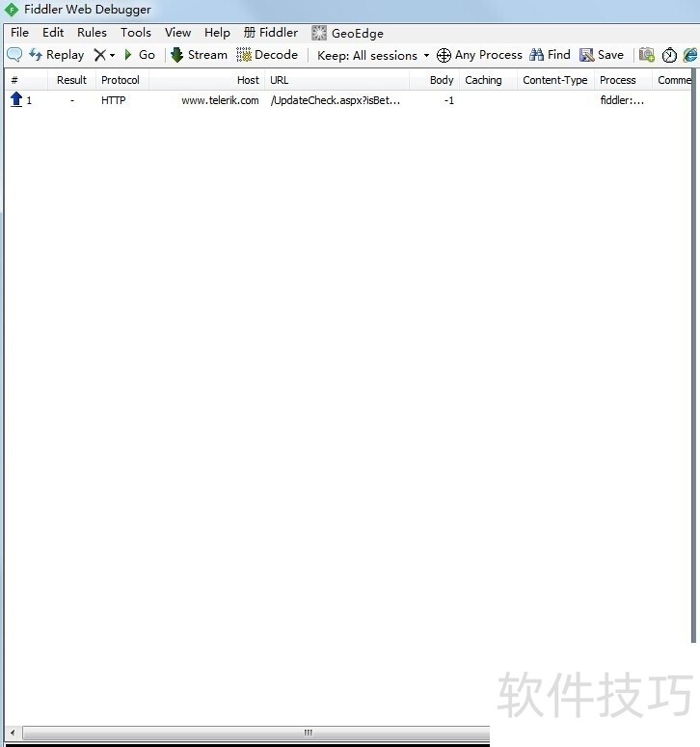The image size is (700, 747).
Task: Sort by Result column header
Action: tap(71, 80)
